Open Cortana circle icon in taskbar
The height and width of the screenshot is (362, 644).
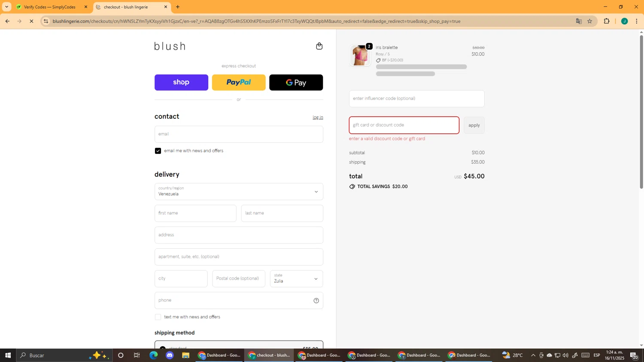(121, 355)
